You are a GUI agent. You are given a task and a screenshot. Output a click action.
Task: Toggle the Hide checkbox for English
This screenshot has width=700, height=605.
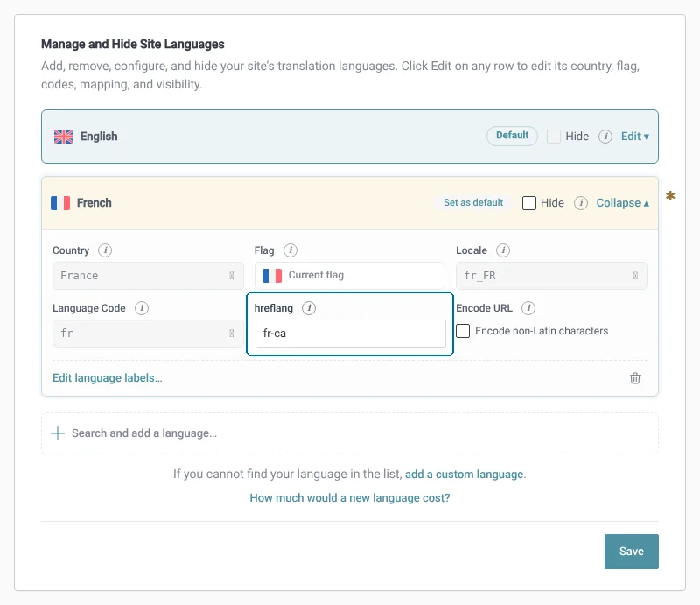click(554, 137)
